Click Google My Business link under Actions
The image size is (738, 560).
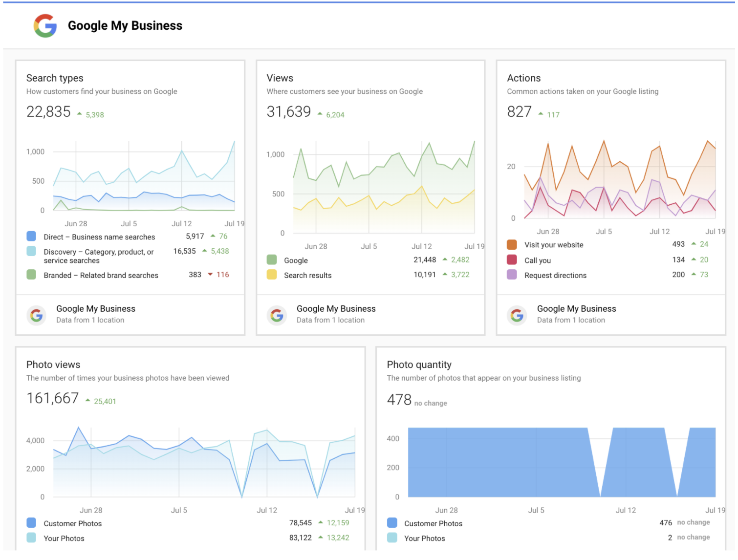pyautogui.click(x=577, y=309)
